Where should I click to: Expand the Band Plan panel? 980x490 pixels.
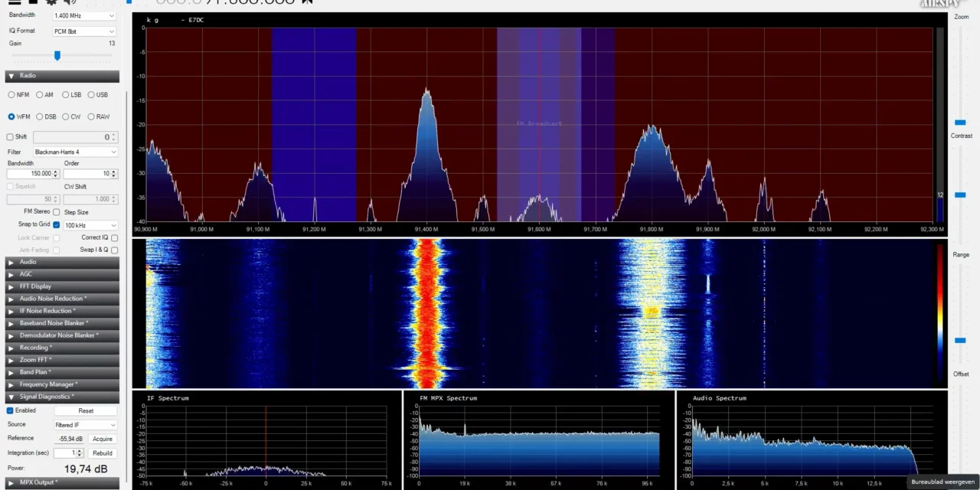click(x=62, y=372)
